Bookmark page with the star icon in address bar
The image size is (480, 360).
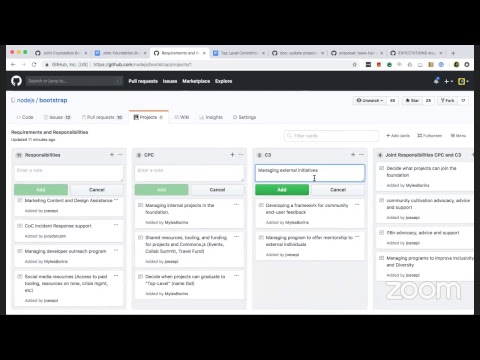pyautogui.click(x=355, y=65)
